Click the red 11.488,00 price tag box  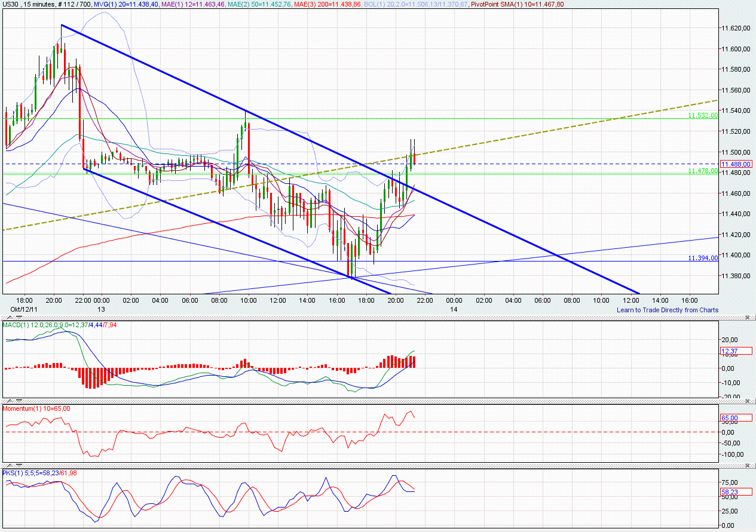click(736, 164)
